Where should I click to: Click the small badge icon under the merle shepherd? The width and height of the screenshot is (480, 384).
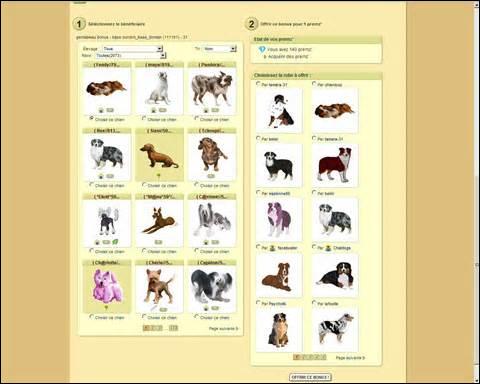(110, 176)
